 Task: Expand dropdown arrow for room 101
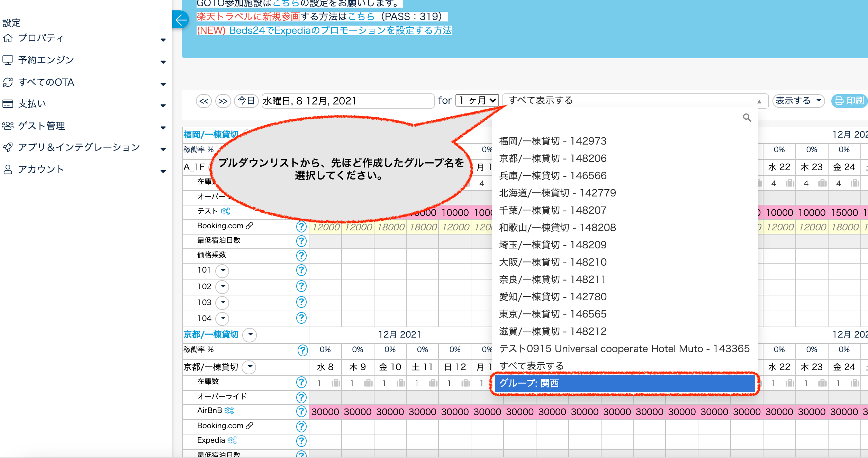(223, 271)
